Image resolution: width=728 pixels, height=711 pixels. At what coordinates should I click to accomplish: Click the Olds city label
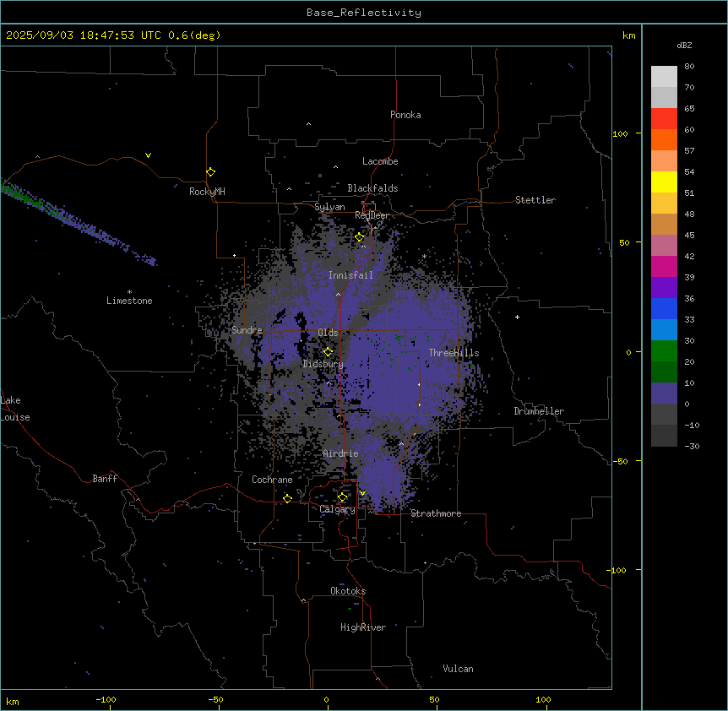328,333
